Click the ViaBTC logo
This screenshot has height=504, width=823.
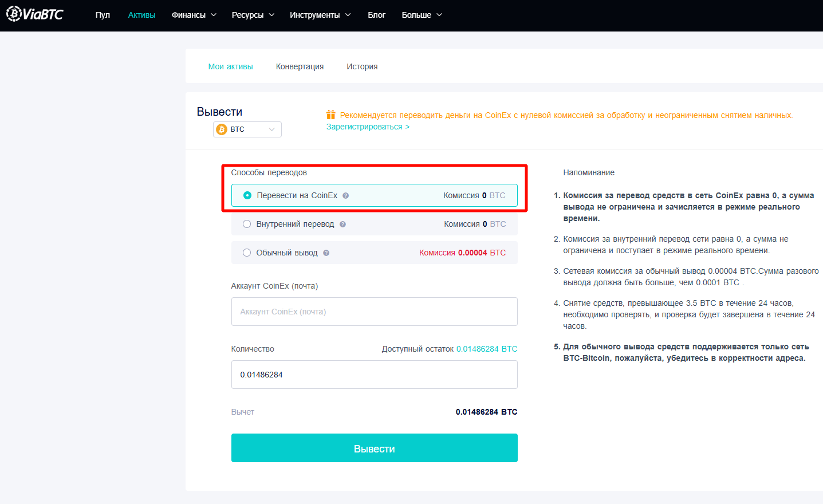[34, 14]
